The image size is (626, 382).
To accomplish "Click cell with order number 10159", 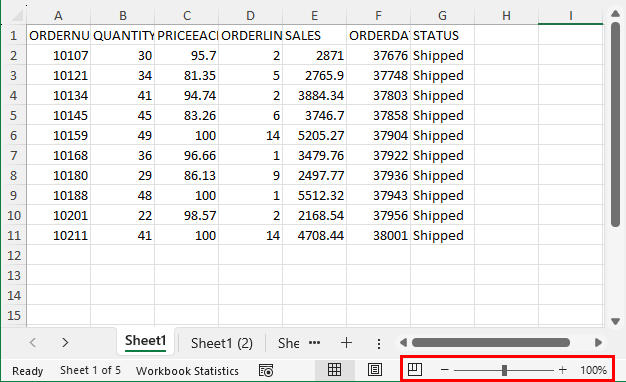I will click(58, 135).
